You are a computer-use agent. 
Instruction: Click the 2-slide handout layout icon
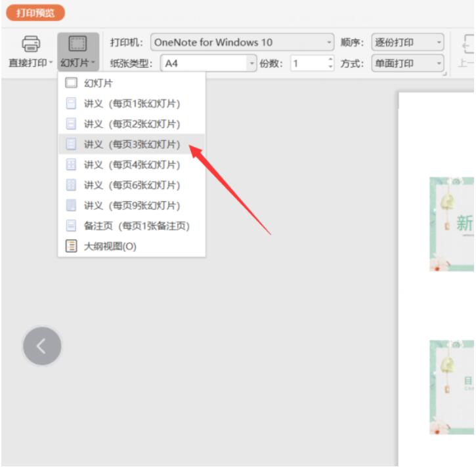click(x=71, y=124)
